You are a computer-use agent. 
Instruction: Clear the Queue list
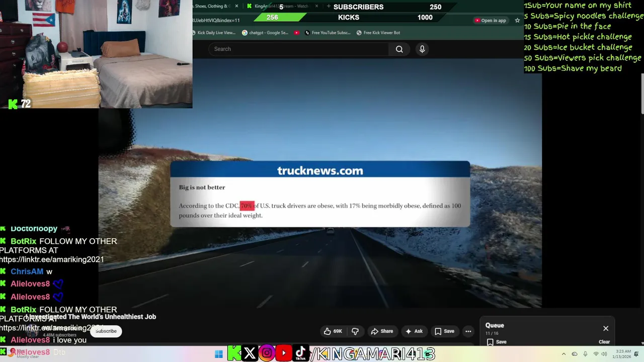604,342
